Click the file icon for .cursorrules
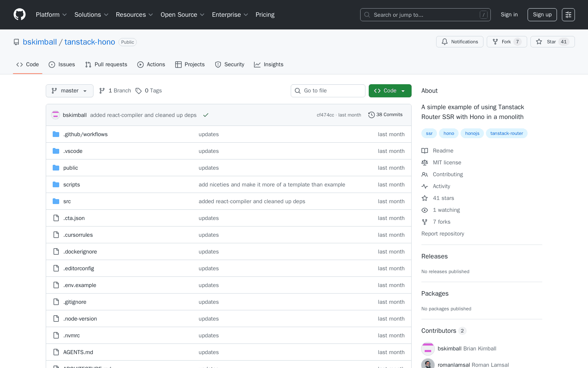This screenshot has width=588, height=368. coord(56,235)
